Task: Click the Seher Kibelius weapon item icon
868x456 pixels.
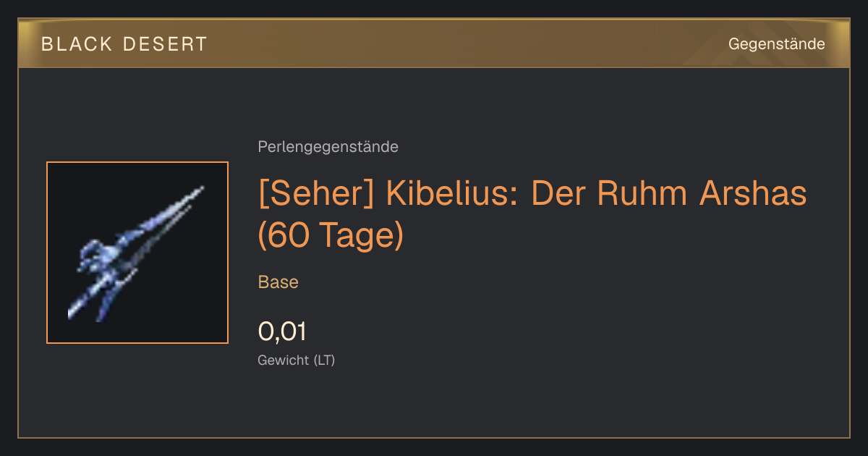Action: [137, 253]
